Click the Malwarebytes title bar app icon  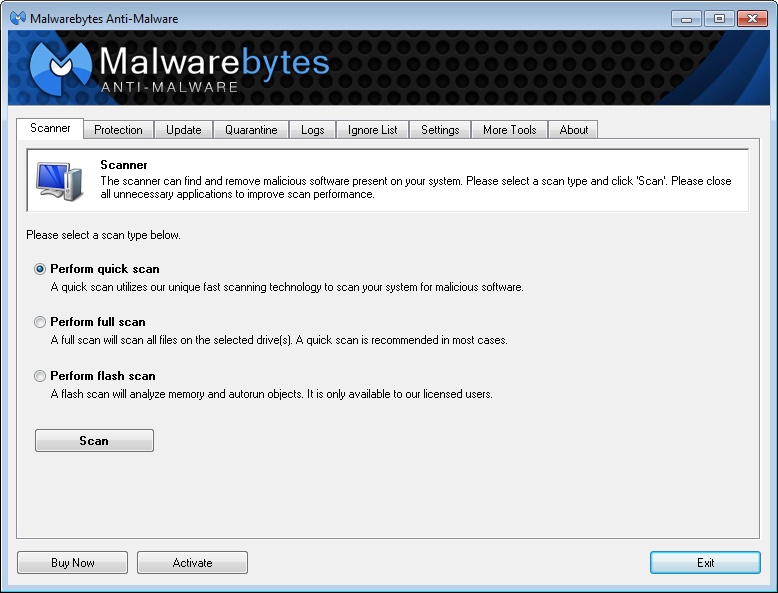click(18, 18)
